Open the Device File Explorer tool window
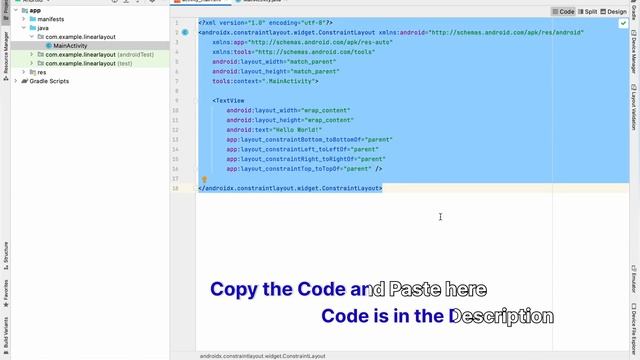 [633, 330]
